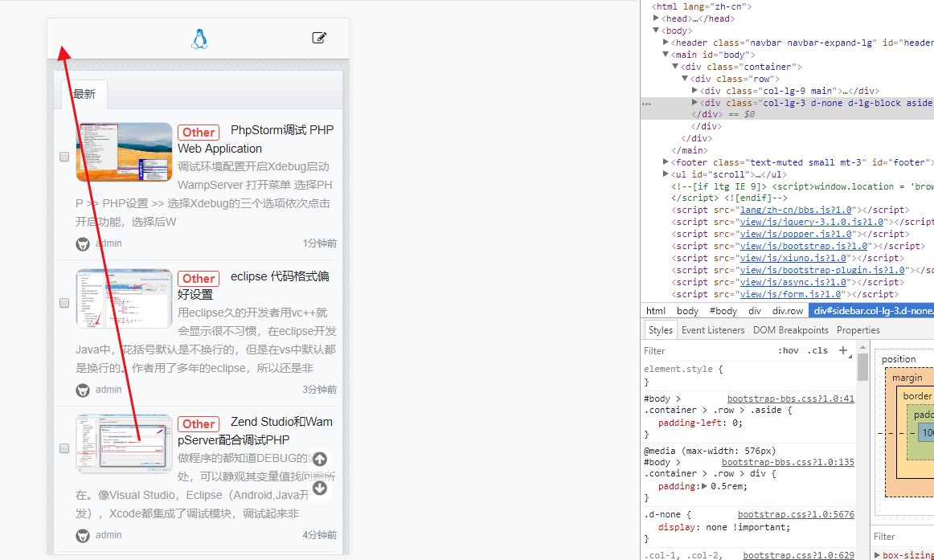The width and height of the screenshot is (934, 560).
Task: Click the Styles pane Filter input field
Action: pyautogui.click(x=707, y=350)
